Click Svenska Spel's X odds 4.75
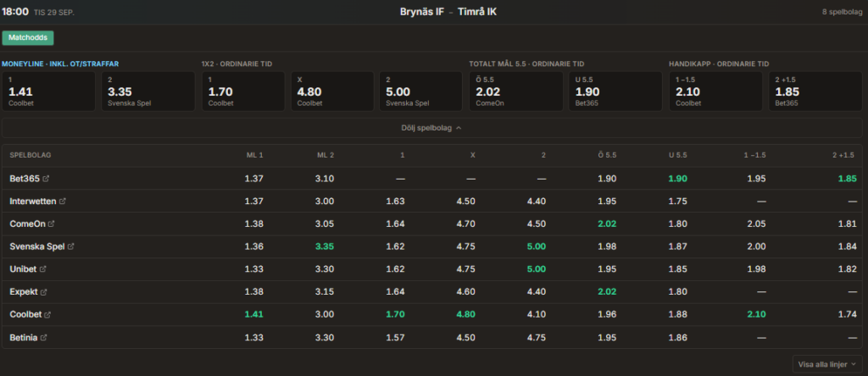Image resolution: width=868 pixels, height=376 pixels. (x=465, y=246)
